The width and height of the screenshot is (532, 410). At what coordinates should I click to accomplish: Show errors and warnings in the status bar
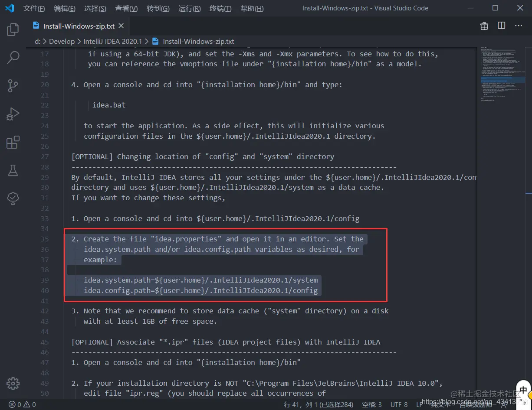23,404
